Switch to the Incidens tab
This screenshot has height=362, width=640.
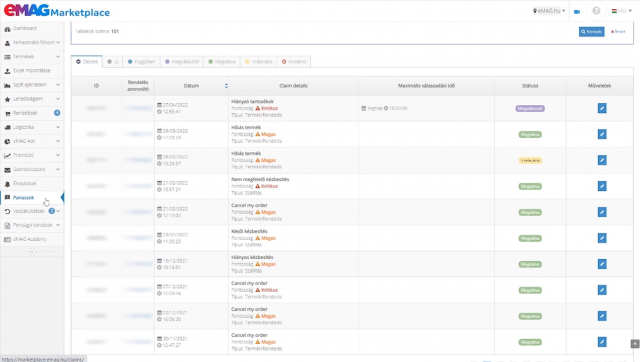294,62
